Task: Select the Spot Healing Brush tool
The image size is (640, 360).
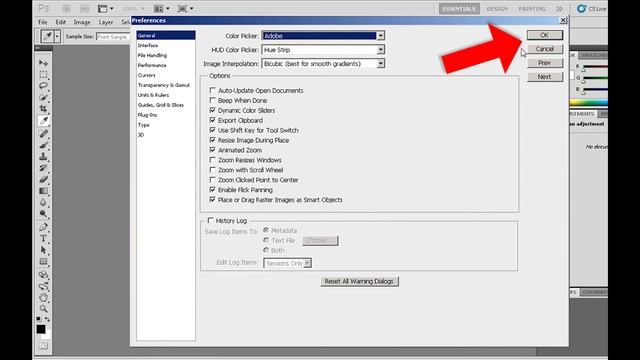Action: [x=43, y=133]
